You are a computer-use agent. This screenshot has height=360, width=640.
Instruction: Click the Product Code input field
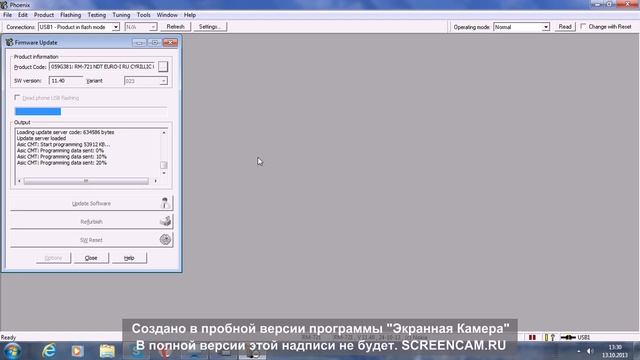point(102,67)
